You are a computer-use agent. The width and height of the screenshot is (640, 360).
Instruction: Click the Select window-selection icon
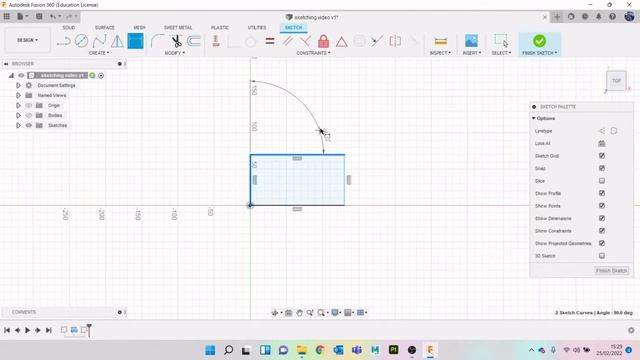[501, 41]
